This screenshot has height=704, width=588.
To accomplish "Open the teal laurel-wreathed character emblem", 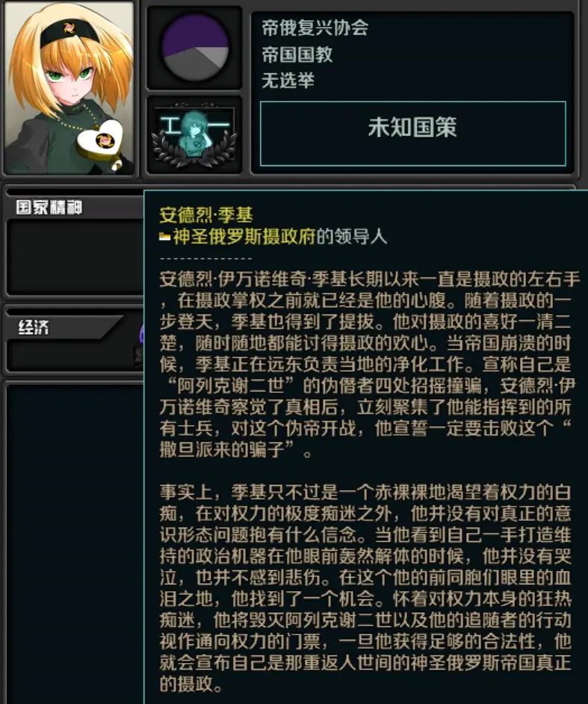I will [194, 135].
